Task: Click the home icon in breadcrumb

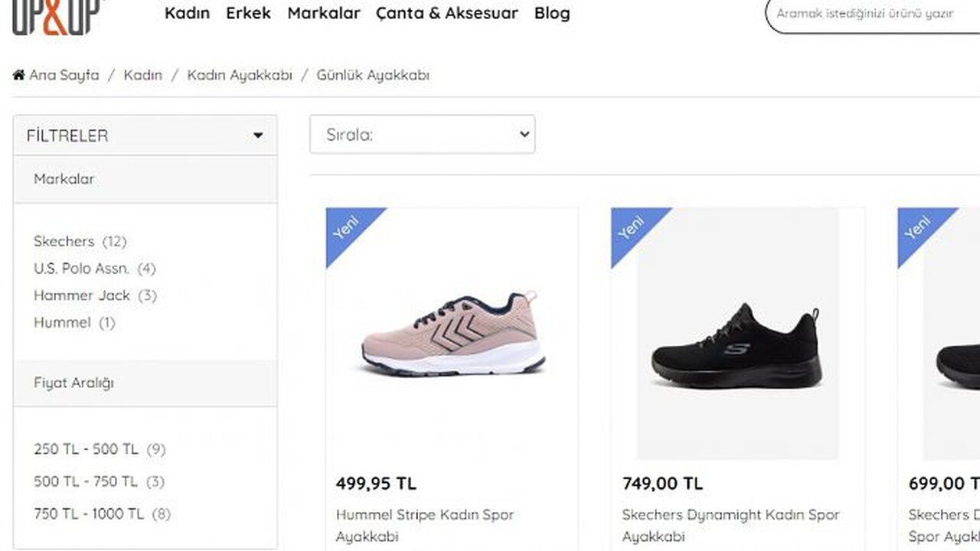Action: (19, 75)
